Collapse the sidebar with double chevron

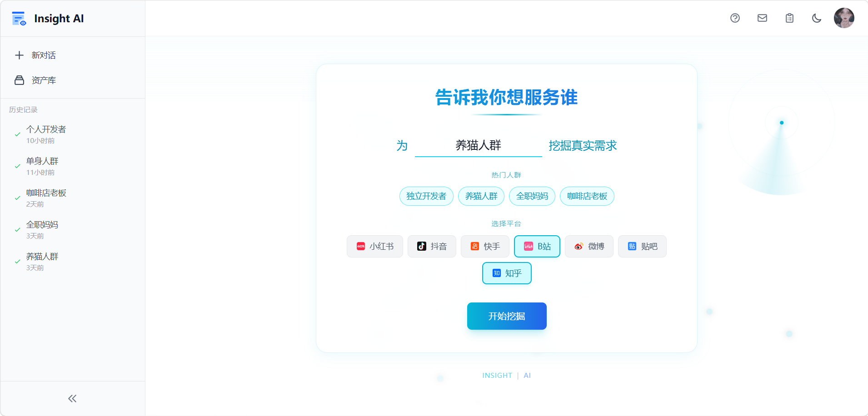(x=72, y=399)
